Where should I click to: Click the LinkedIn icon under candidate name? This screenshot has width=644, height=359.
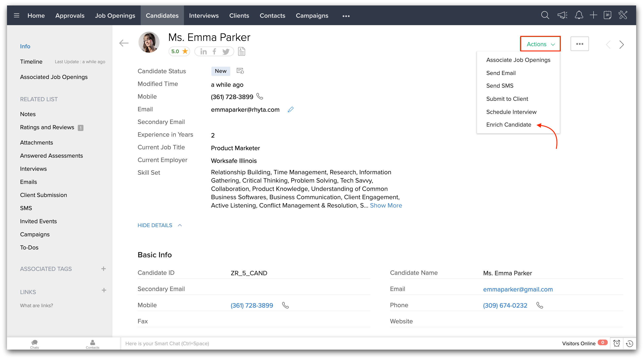[204, 52]
